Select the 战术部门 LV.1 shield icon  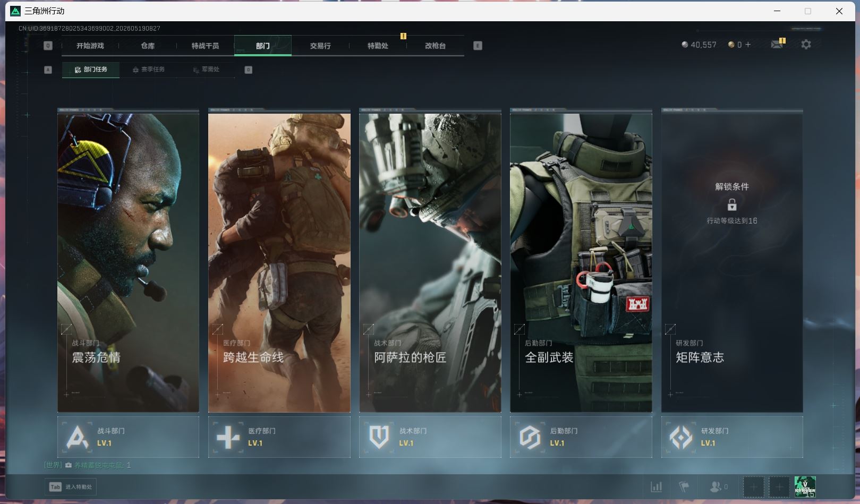(379, 437)
